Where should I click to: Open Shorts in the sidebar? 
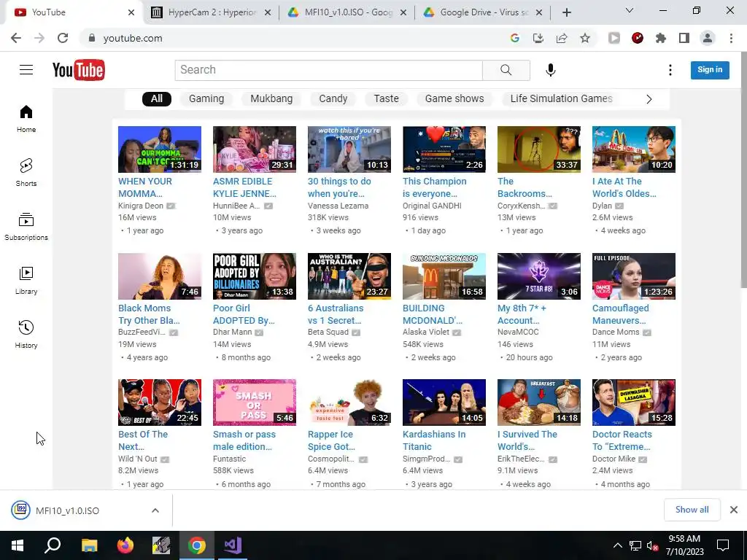tap(26, 173)
